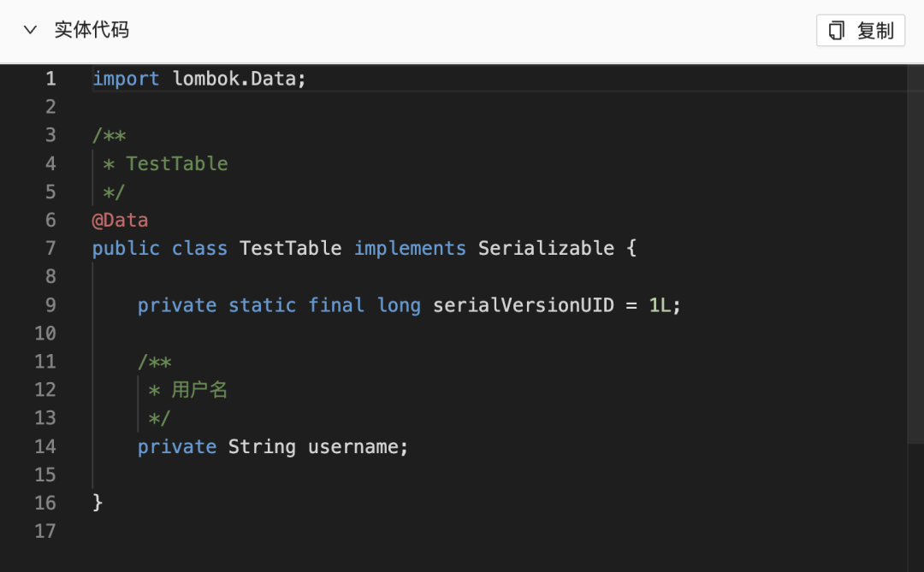Place cursor on the import keyword
The width and height of the screenshot is (924, 572).
point(126,79)
